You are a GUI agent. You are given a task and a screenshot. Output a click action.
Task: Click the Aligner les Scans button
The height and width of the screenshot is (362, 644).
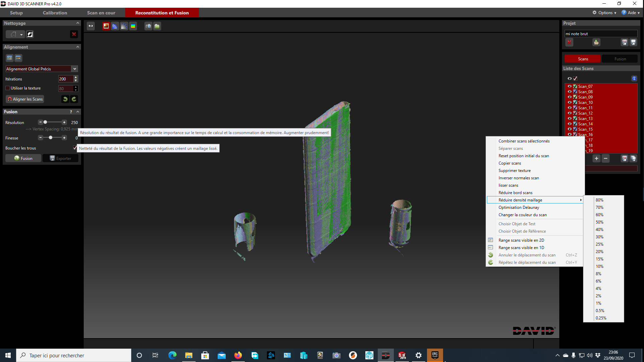[25, 99]
